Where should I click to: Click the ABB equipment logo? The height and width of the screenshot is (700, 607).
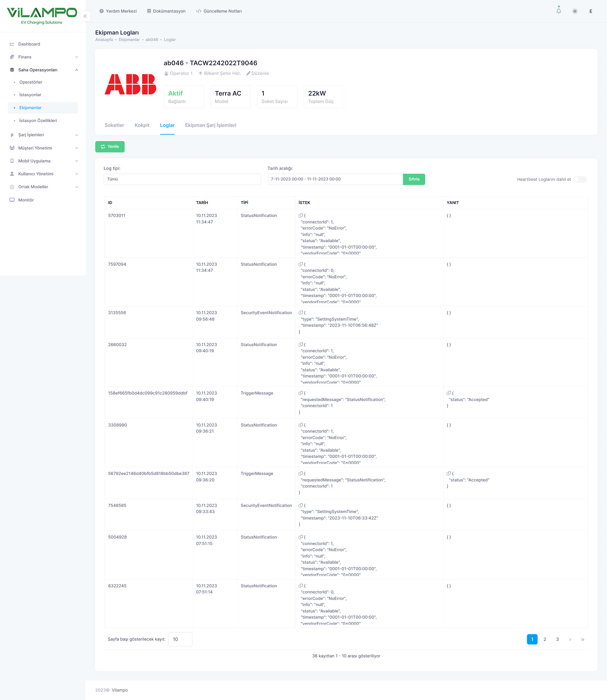tap(130, 84)
